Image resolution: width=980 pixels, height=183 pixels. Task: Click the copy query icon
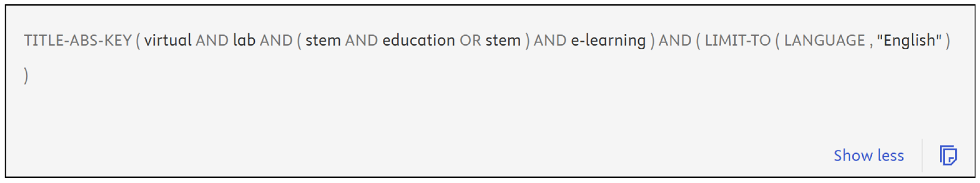[948, 155]
